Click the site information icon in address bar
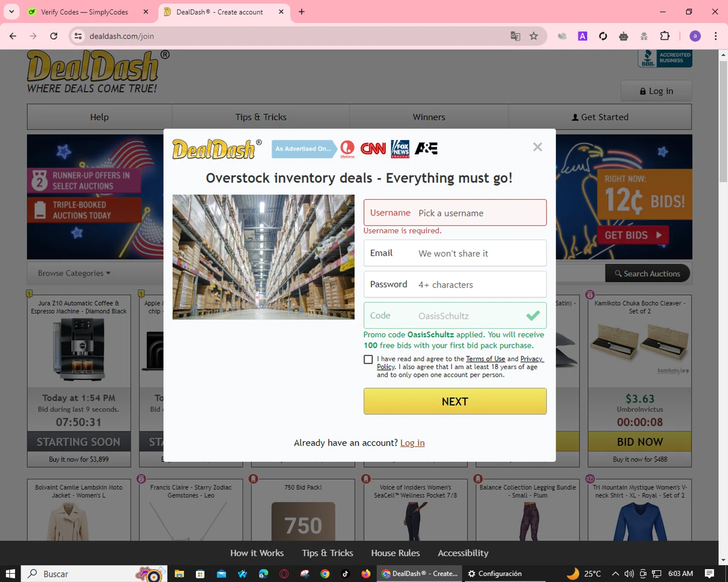 point(78,36)
